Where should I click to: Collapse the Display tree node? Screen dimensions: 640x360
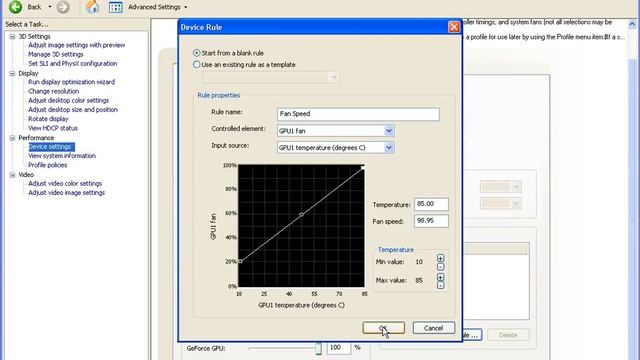point(12,73)
